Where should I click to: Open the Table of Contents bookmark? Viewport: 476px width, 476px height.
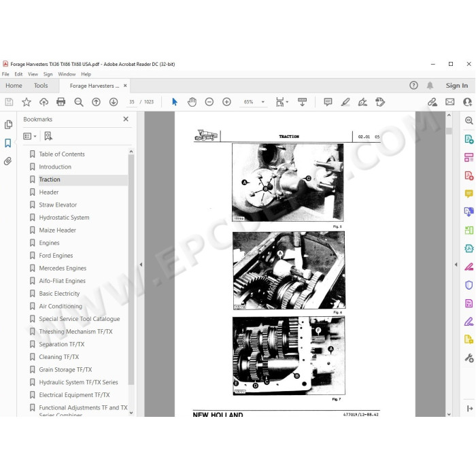(x=62, y=154)
